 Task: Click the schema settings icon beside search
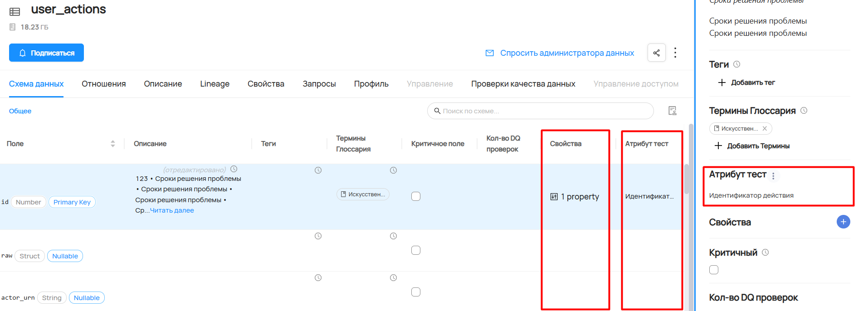click(x=672, y=111)
